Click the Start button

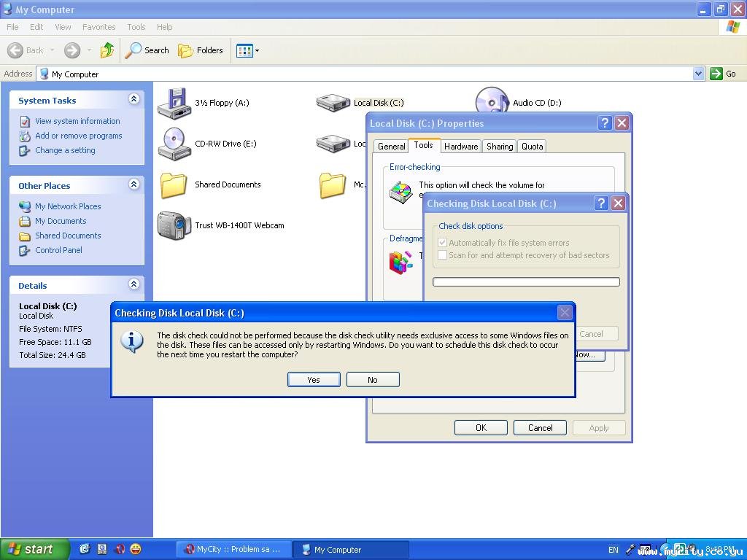click(x=35, y=549)
